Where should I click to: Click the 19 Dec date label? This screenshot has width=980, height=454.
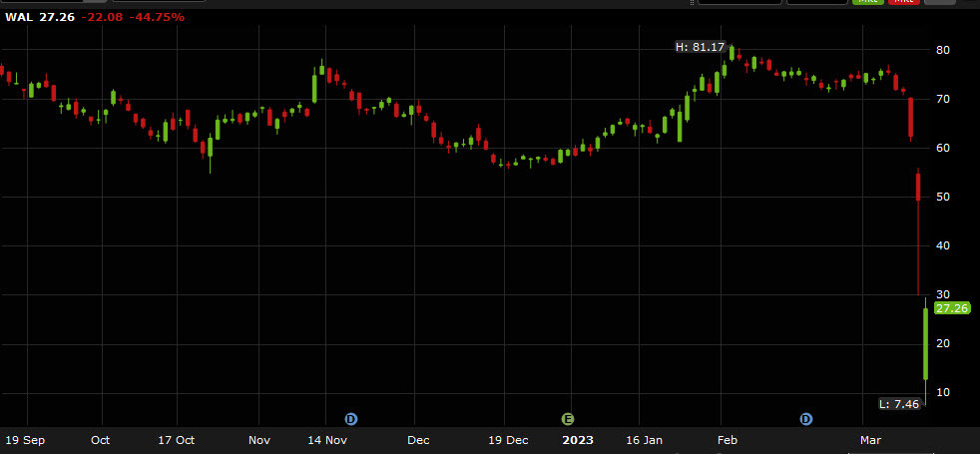pos(509,439)
